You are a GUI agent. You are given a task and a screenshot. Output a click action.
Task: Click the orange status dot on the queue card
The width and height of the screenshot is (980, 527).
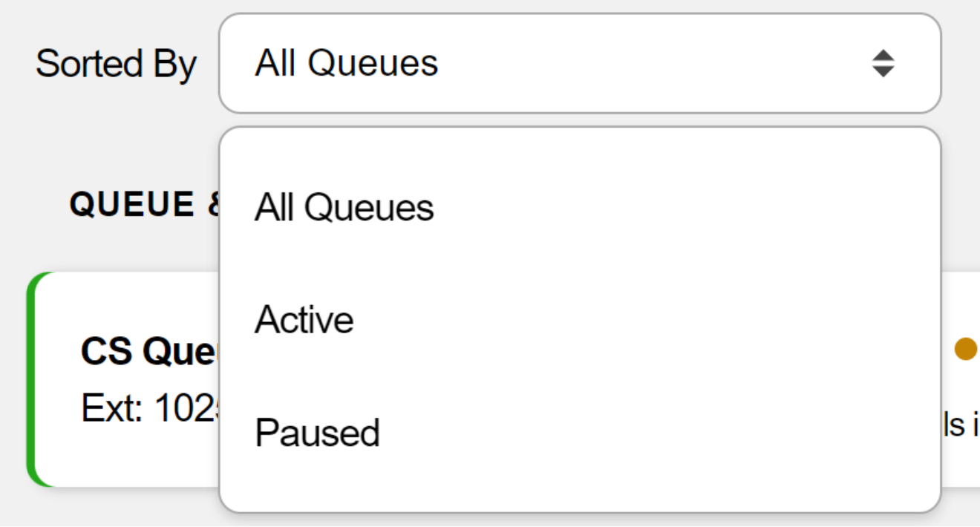tap(964, 348)
